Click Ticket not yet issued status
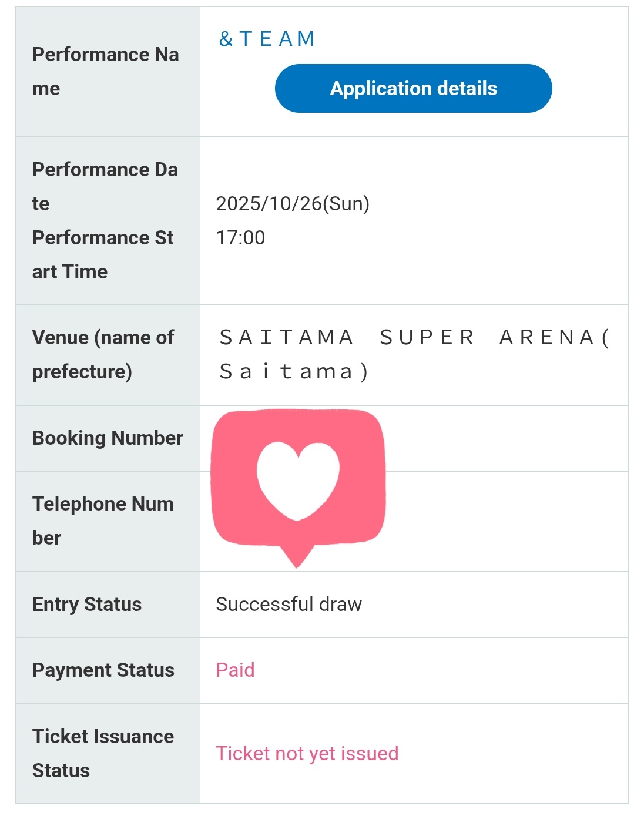Screen dimensions: 644x816 (x=307, y=754)
